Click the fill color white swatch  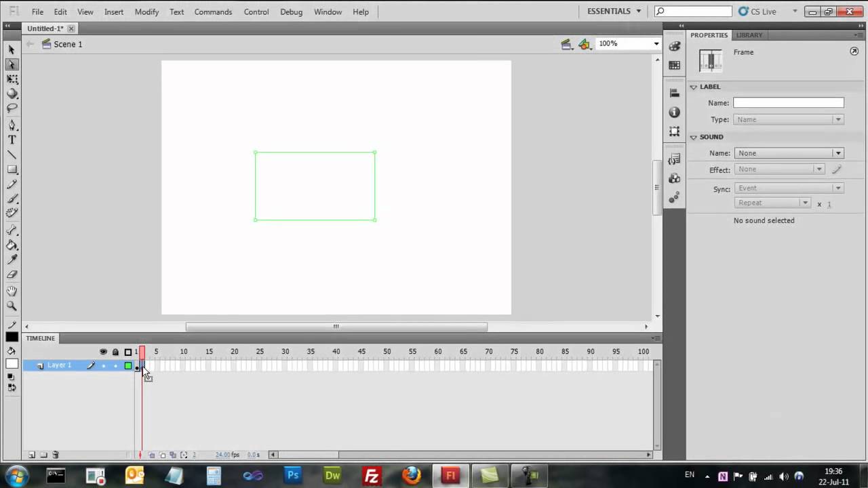click(x=12, y=364)
